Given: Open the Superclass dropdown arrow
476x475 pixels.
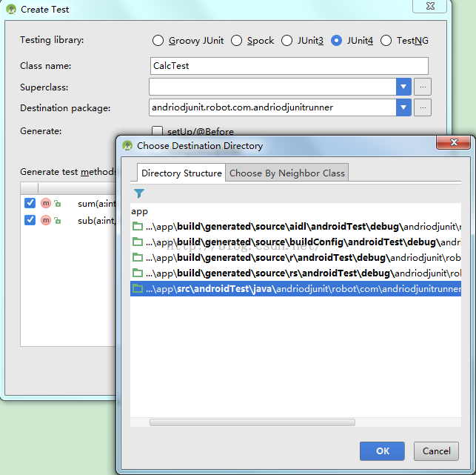Looking at the screenshot, I should pyautogui.click(x=403, y=87).
